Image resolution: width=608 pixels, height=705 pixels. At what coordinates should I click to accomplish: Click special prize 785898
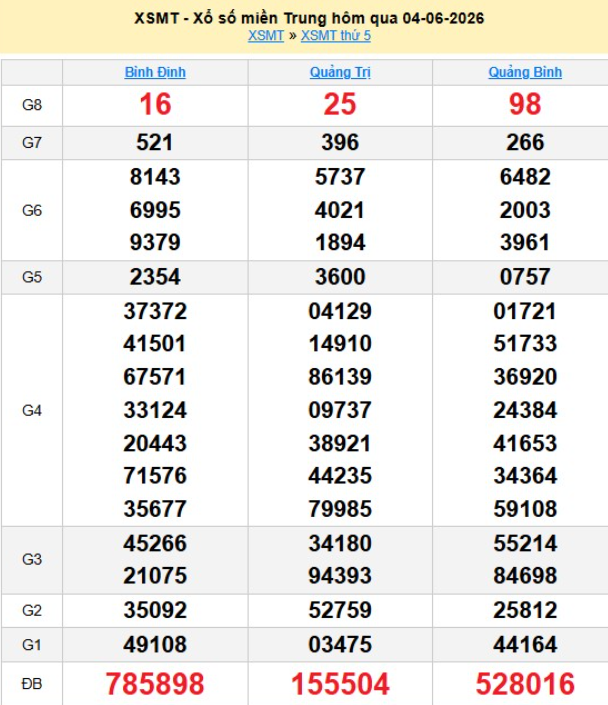click(x=155, y=684)
